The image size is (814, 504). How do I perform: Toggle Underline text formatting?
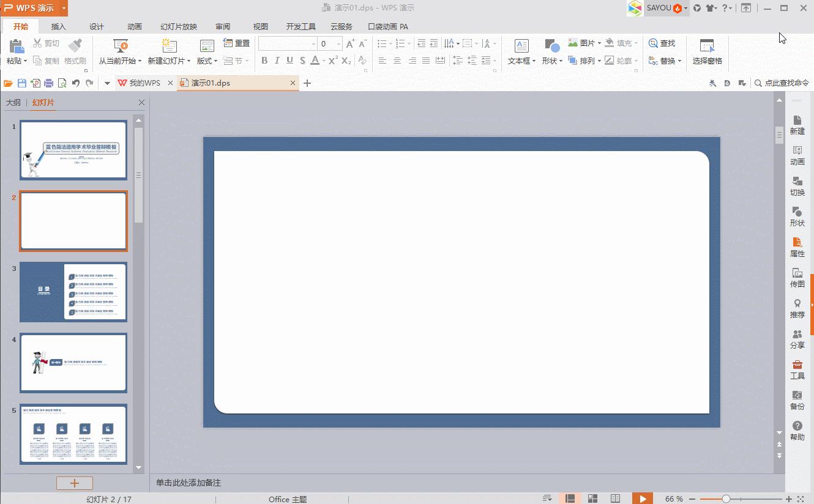[x=289, y=61]
